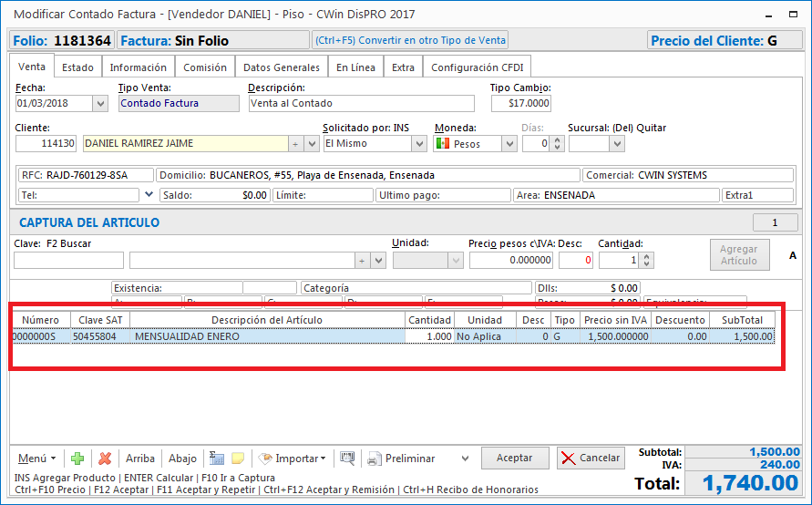Open the Menú button

[37, 459]
